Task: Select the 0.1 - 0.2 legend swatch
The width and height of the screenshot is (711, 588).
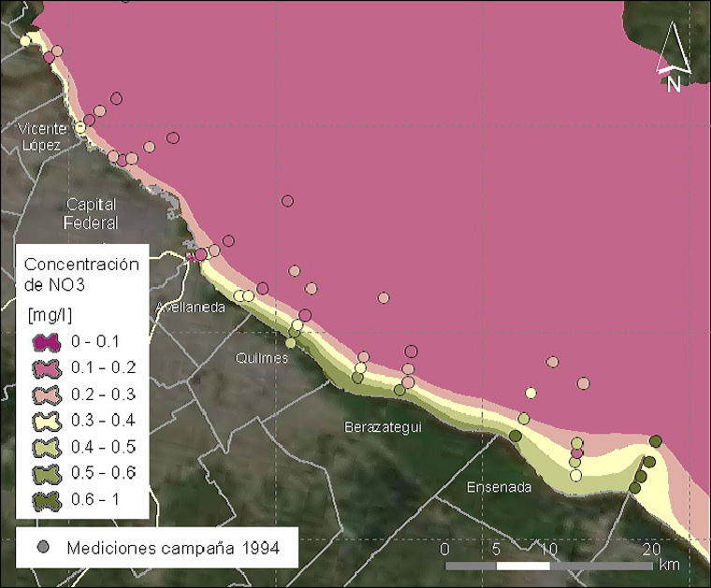Action: (46, 367)
